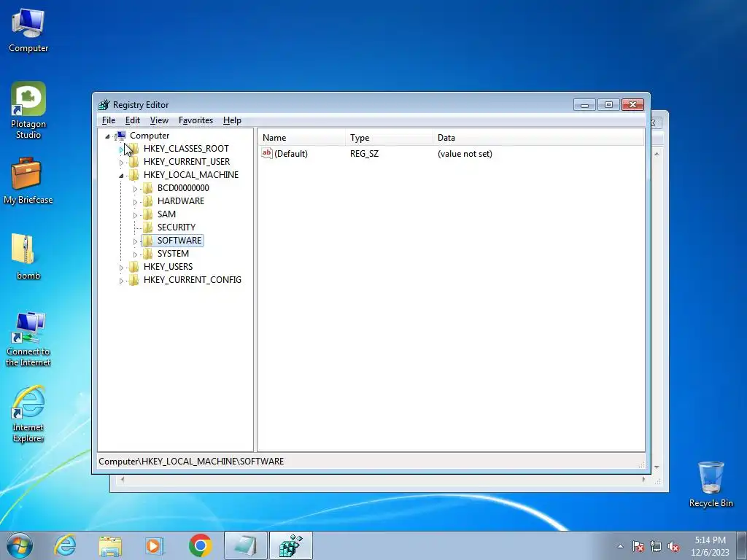Open the Recycle Bin
This screenshot has height=560, width=747.
(x=711, y=484)
